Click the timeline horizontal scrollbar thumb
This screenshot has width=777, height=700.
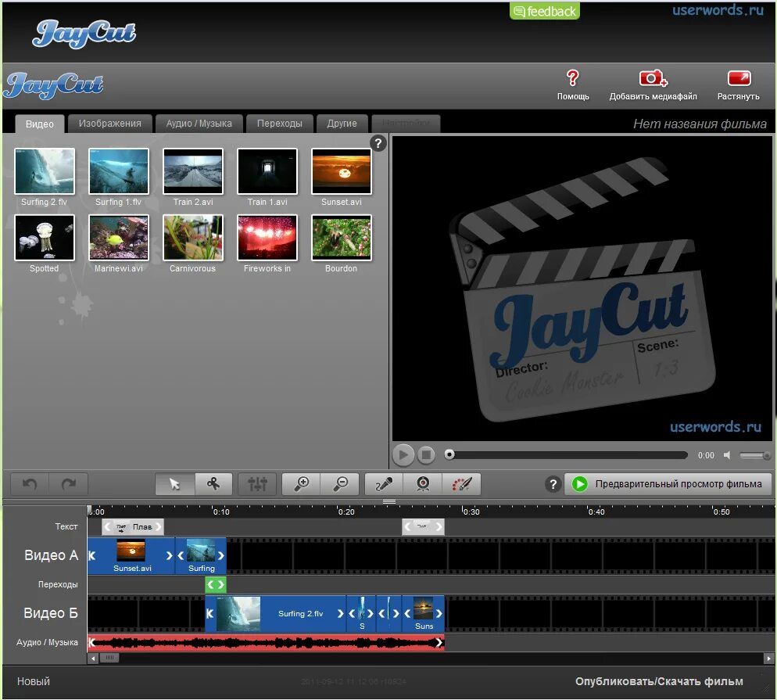pyautogui.click(x=109, y=658)
